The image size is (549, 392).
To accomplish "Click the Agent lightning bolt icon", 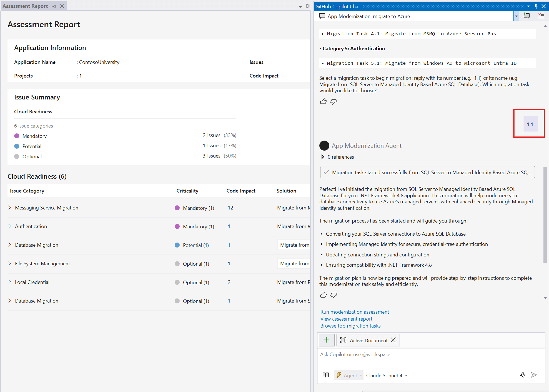I will (339, 375).
